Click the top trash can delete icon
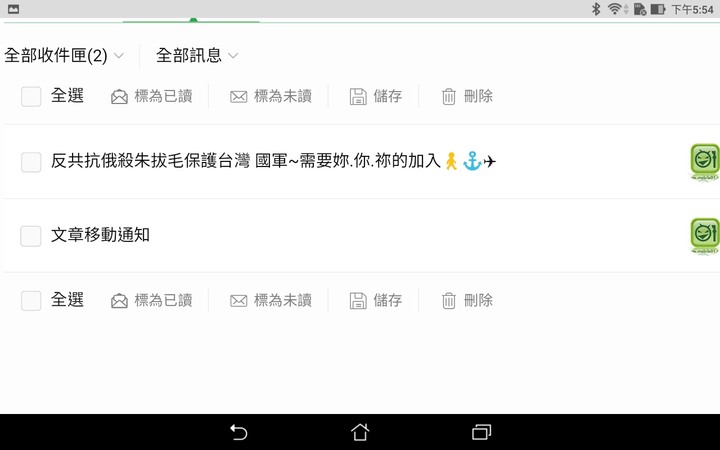This screenshot has width=720, height=450. [x=449, y=97]
